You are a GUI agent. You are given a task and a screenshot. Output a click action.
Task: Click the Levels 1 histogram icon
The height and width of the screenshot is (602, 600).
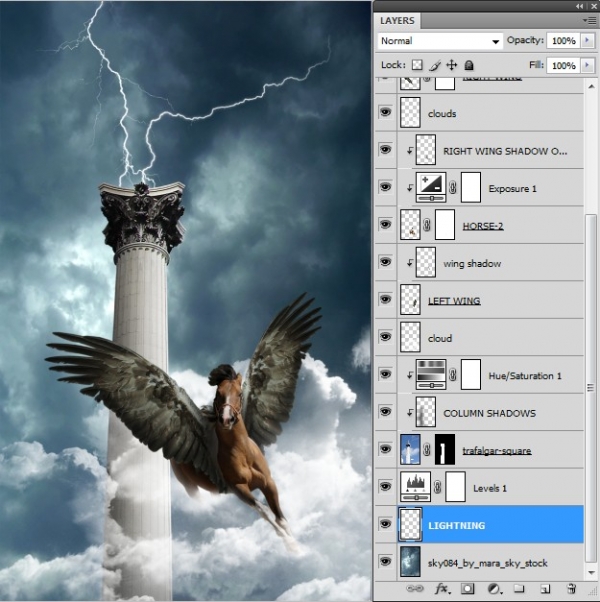416,487
